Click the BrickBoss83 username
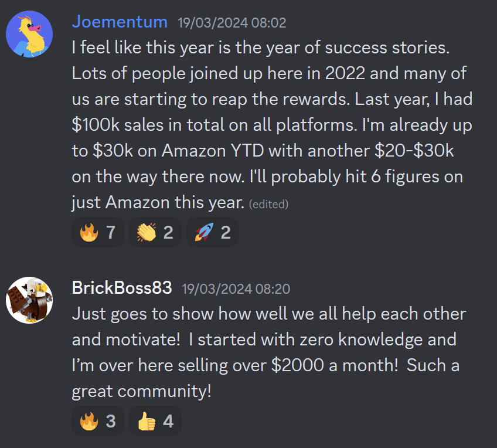497x448 pixels. (x=122, y=288)
